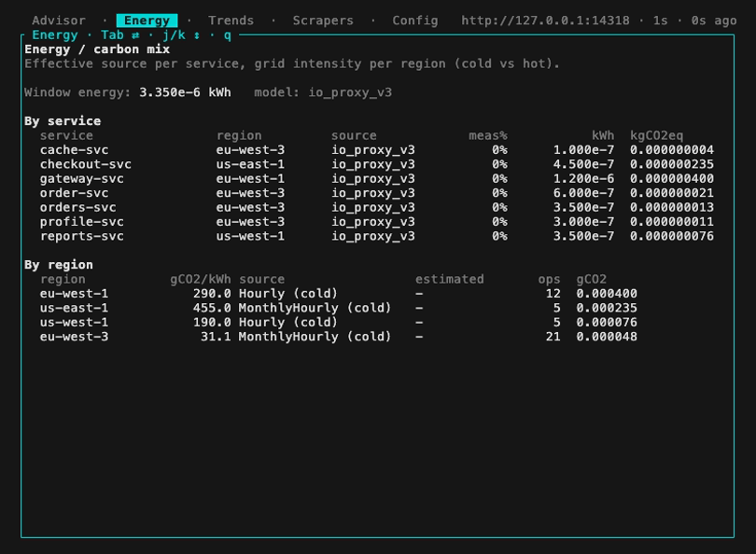Click the ops column header
Screen dimensions: 756x554
pyautogui.click(x=549, y=280)
